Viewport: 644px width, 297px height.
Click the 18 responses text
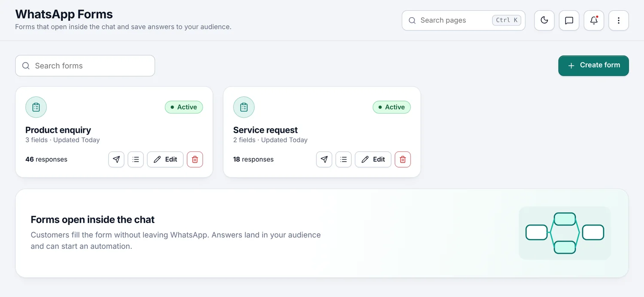pos(253,159)
